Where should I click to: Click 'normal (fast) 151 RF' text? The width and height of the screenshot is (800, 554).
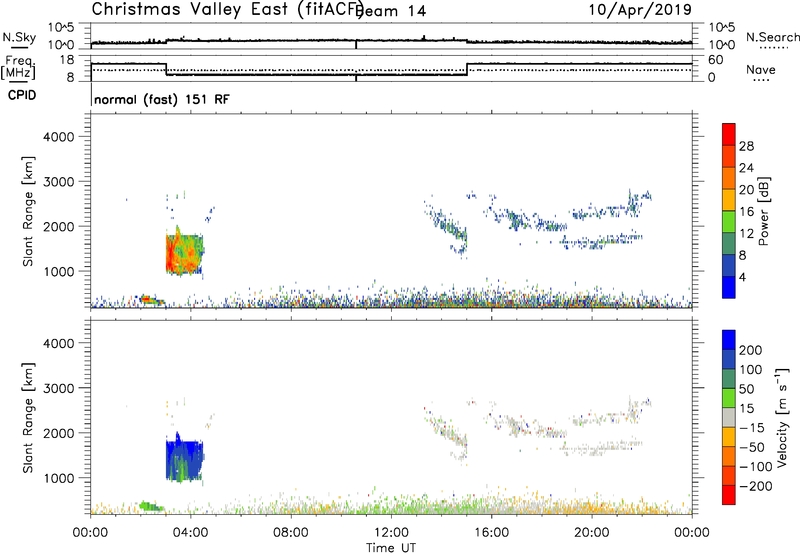point(162,99)
